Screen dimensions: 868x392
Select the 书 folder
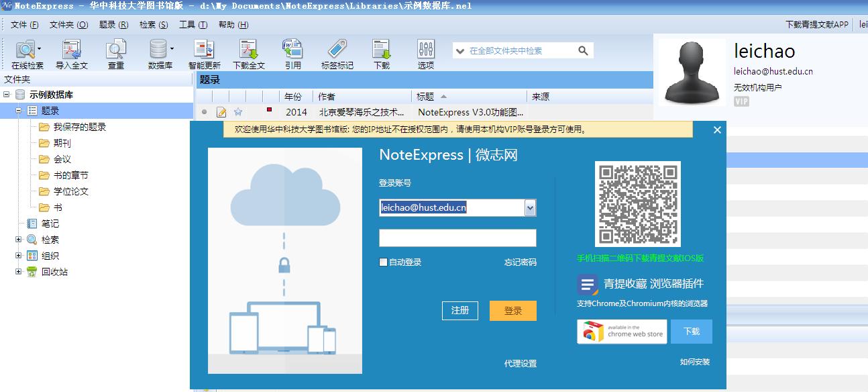click(x=58, y=207)
